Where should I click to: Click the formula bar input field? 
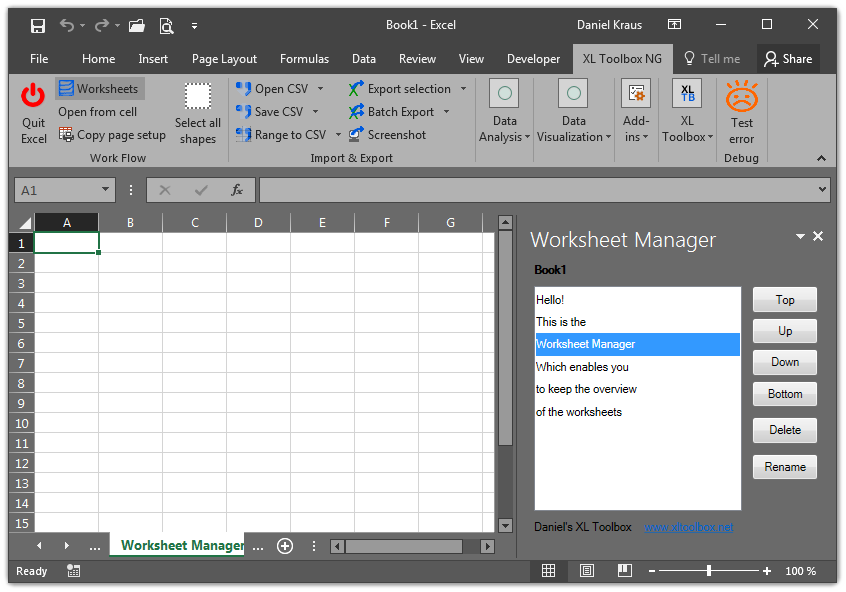537,190
